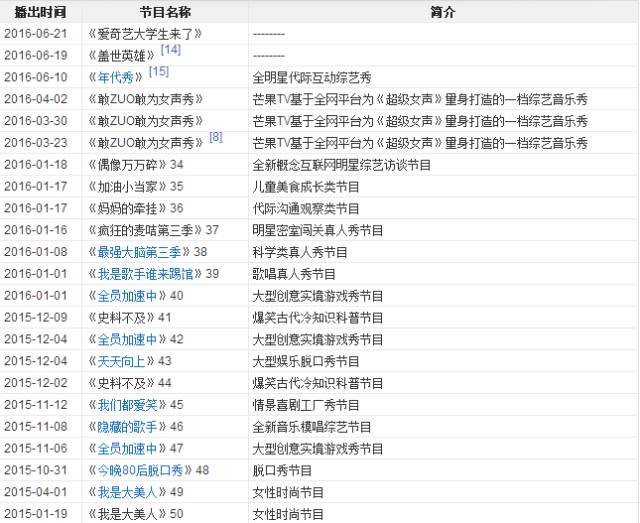Open the 最强大脑第三季 link
Image resolution: width=640 pixels, height=523 pixels.
[139, 252]
